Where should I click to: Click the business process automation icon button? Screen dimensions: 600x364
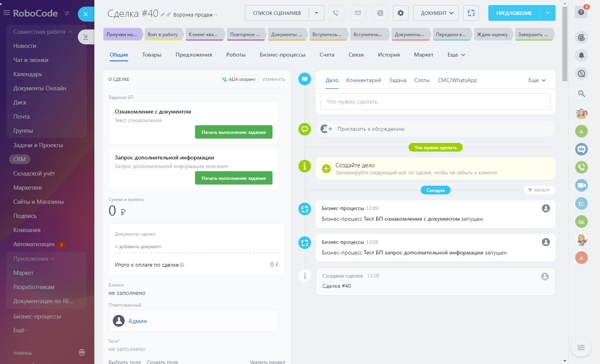click(471, 13)
